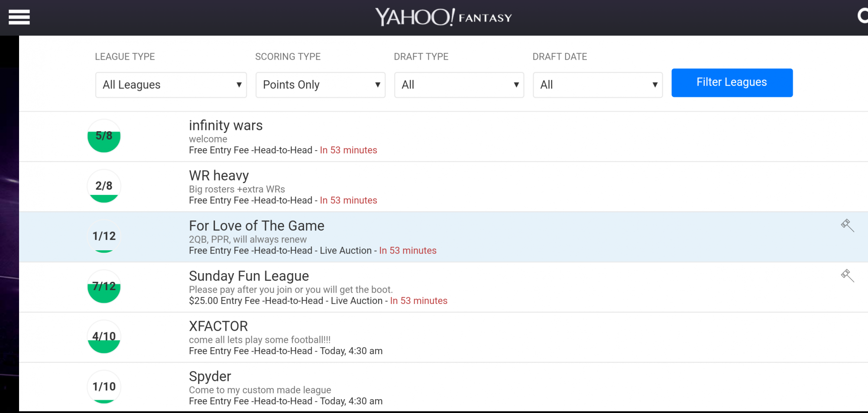Click the 1/10 fill indicator for Spyder
The width and height of the screenshot is (868, 413).
click(104, 387)
